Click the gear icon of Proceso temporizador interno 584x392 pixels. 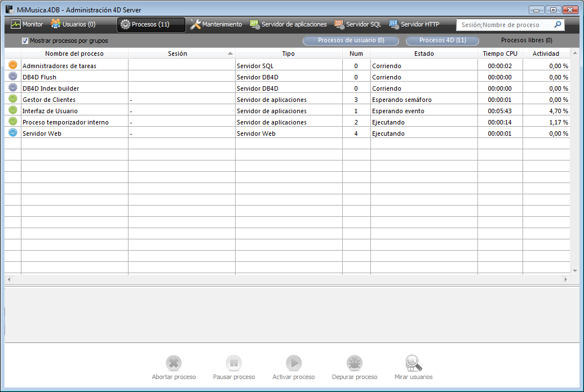(13, 121)
